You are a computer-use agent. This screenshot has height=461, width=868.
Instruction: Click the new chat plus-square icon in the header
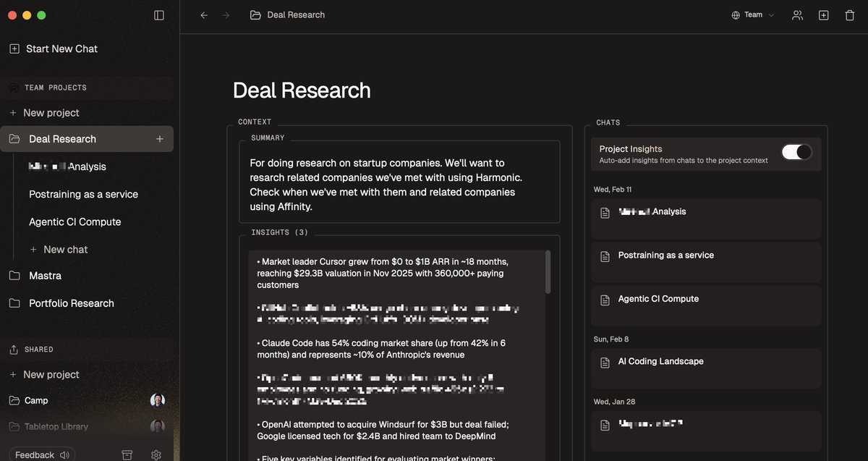click(x=823, y=15)
